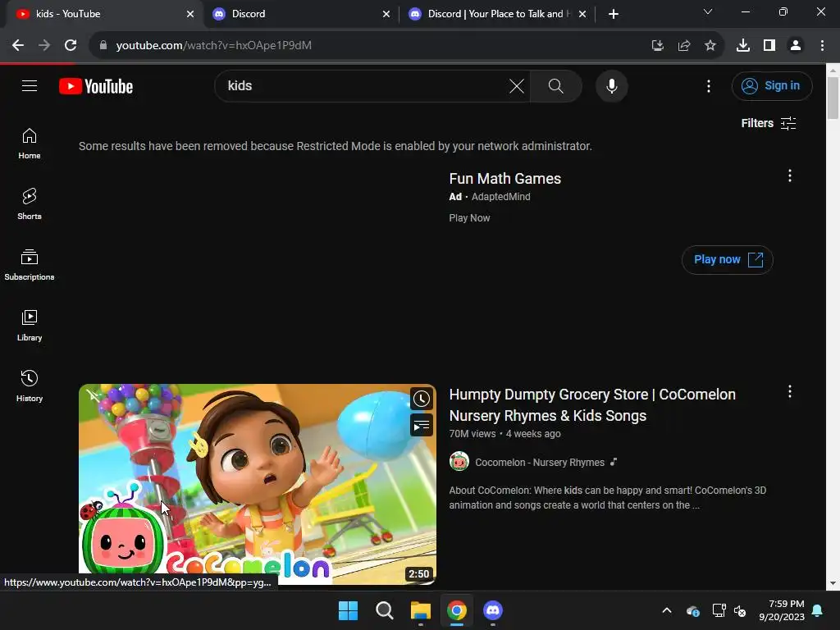Open Cocomelon - Nursery Rhymes channel name

tap(540, 463)
